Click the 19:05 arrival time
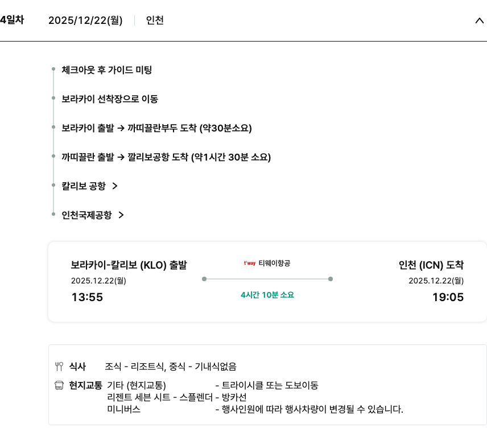Image resolution: width=487 pixels, height=448 pixels. [448, 297]
